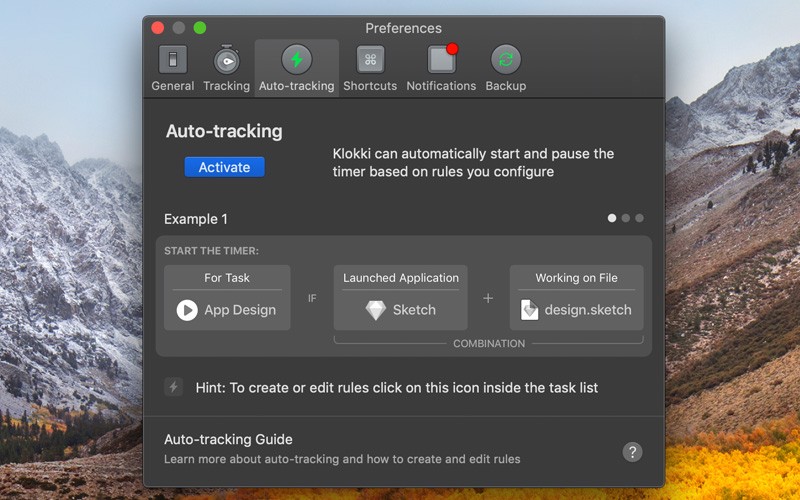The height and width of the screenshot is (500, 800).
Task: Open the General preferences icon
Action: pos(172,60)
